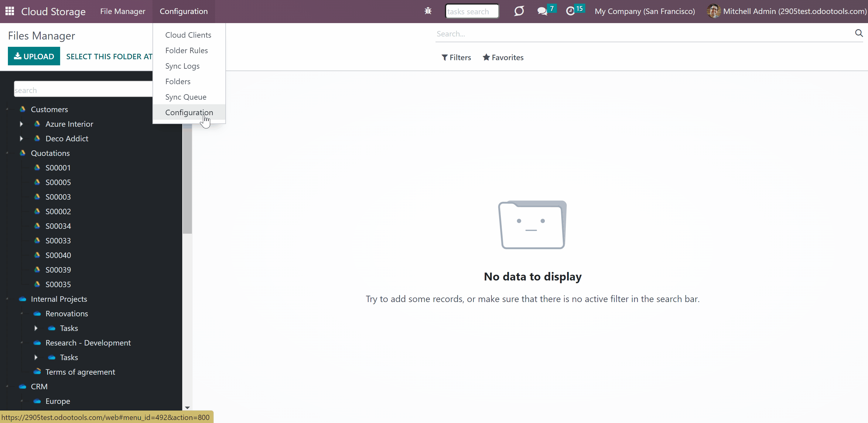This screenshot has height=423, width=868.
Task: Select Folder Rules menu entry
Action: 186,50
